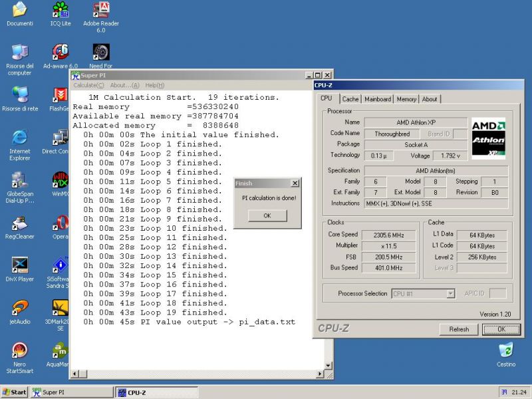The height and width of the screenshot is (399, 532).
Task: Click Super PI scroll down arrow
Action: tap(328, 366)
